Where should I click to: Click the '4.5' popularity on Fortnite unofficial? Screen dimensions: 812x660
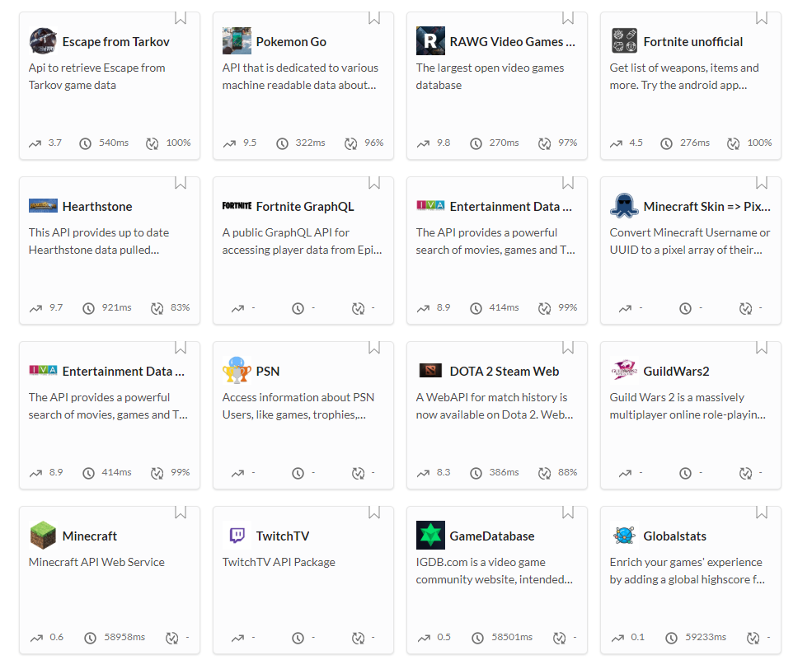(636, 143)
